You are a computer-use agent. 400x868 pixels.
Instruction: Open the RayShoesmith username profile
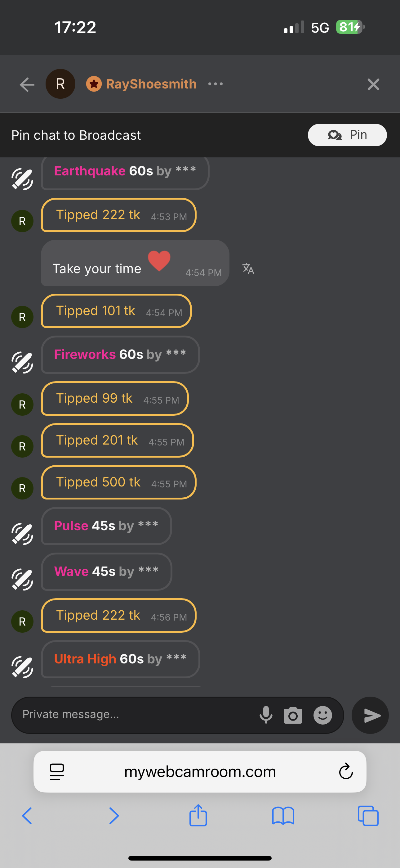pyautogui.click(x=151, y=84)
